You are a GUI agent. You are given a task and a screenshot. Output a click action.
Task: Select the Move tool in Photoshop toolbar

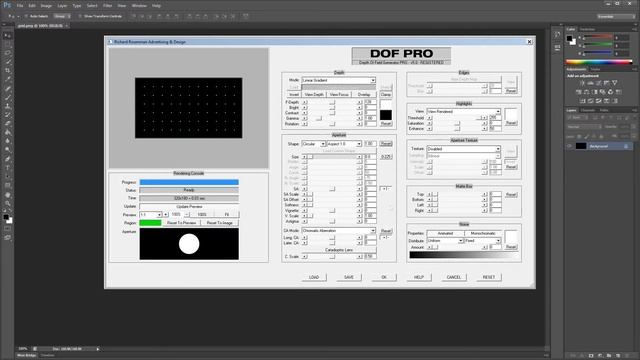(8, 36)
